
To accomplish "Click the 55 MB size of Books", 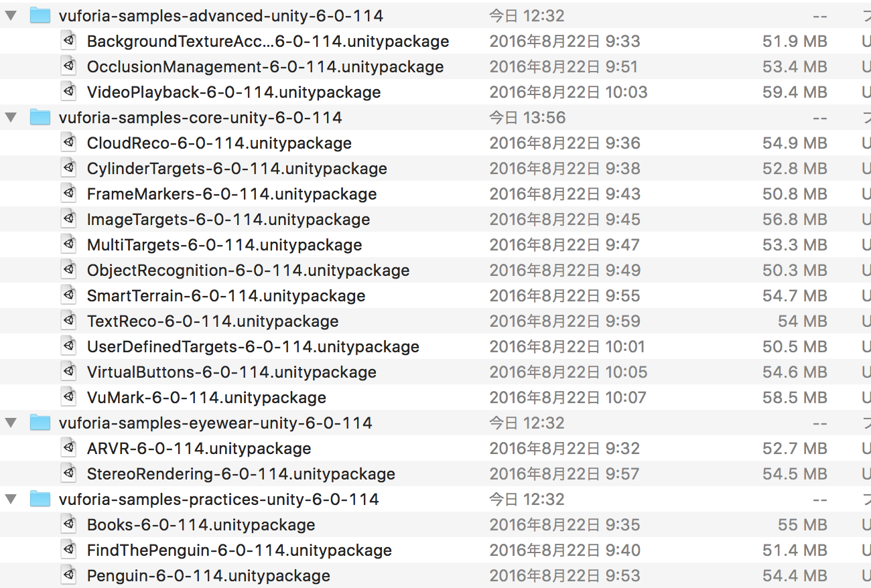I will point(803,525).
